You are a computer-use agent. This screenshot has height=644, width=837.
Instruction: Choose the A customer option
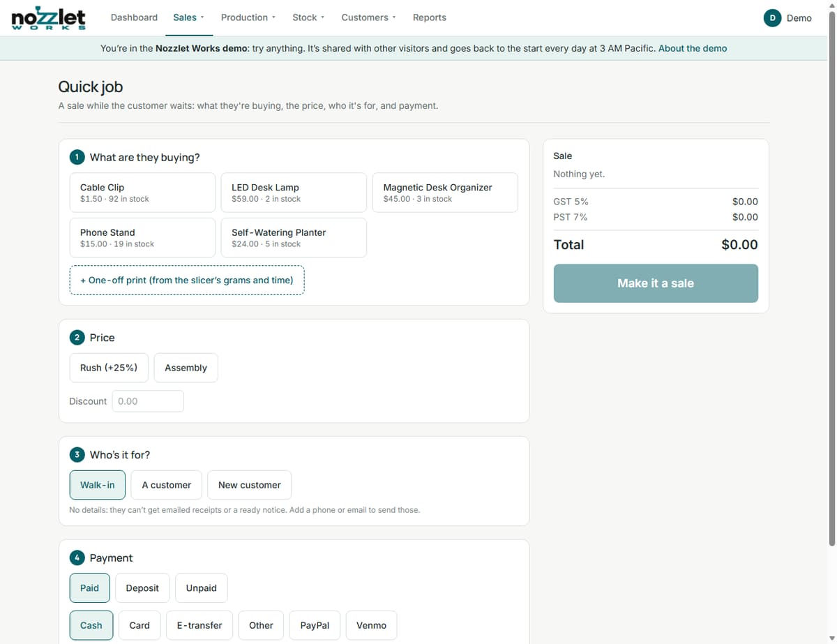coord(166,485)
